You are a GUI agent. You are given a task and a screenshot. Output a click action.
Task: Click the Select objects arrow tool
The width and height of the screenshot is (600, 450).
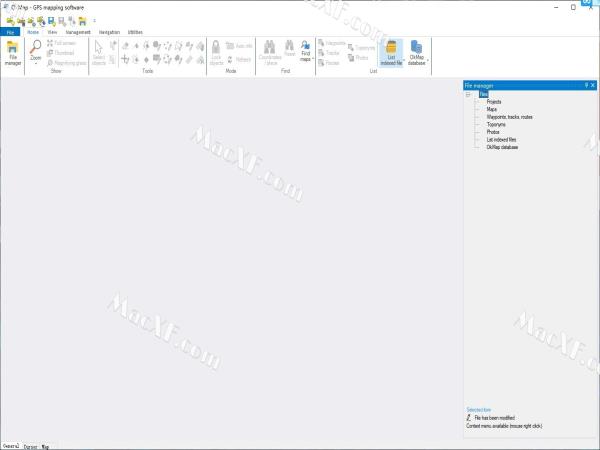[99, 50]
